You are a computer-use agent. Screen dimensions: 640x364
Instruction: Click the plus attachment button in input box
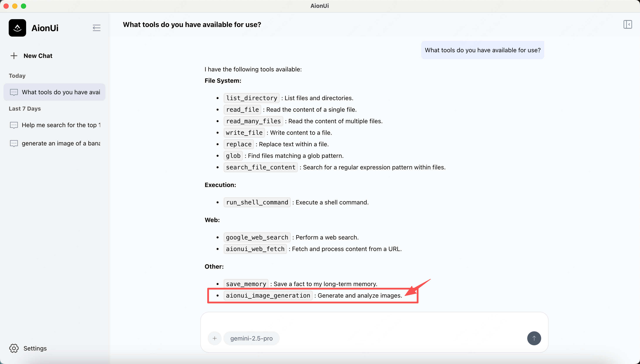[215, 338]
